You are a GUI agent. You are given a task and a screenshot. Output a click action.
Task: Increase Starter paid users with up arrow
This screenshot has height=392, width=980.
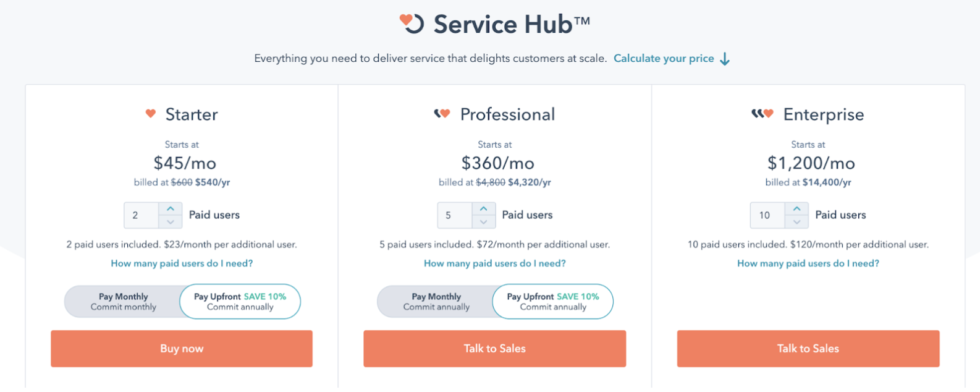tap(170, 209)
